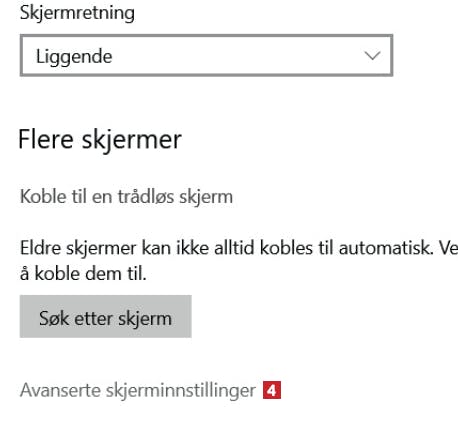Click the word 'skjermer' in Flere skjermer heading

coord(132,140)
